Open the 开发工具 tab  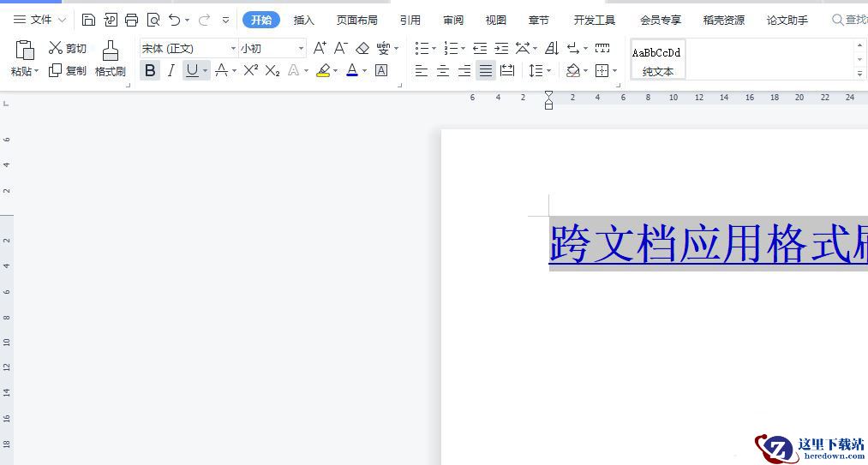click(595, 21)
